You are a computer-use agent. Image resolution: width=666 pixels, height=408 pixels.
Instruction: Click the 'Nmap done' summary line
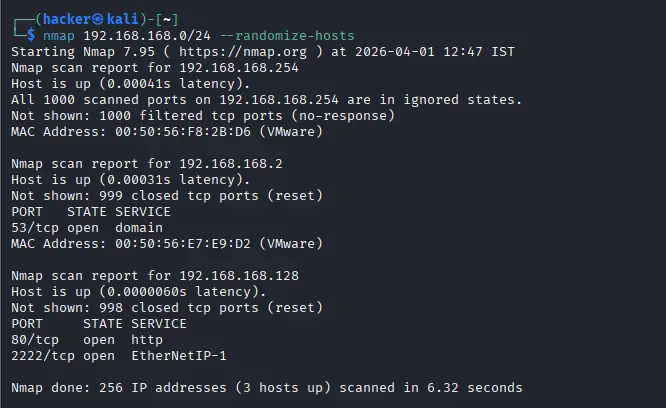point(266,387)
